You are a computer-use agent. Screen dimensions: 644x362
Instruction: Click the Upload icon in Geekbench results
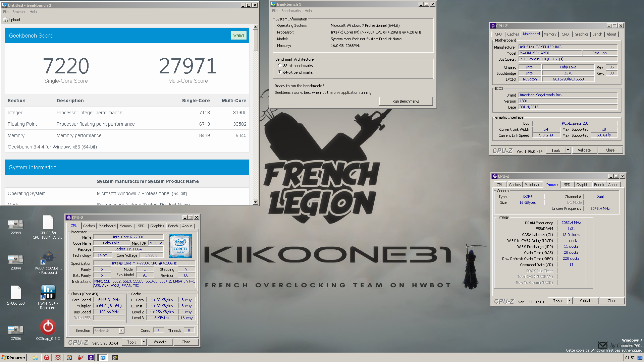click(5, 20)
